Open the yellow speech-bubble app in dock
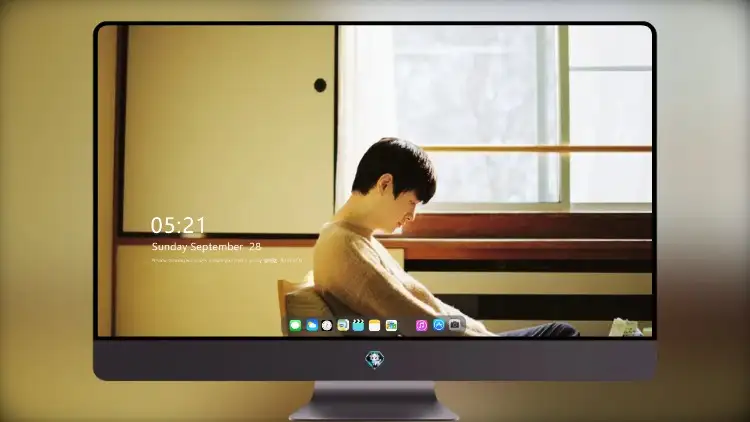Screen dimensions: 750x422 point(343,325)
